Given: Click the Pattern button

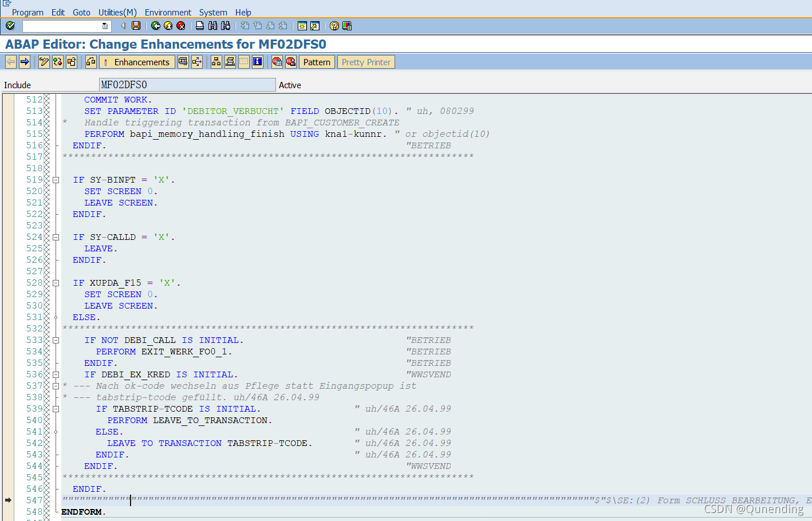Looking at the screenshot, I should (317, 62).
